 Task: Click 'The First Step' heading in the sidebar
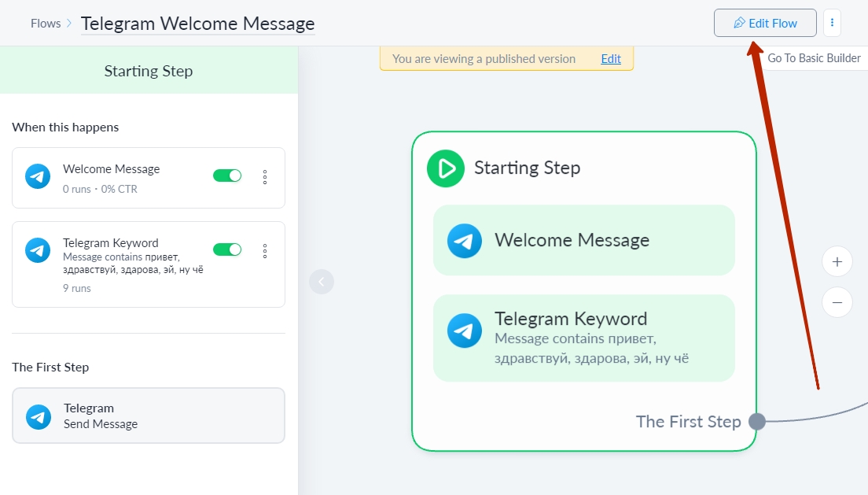[50, 367]
